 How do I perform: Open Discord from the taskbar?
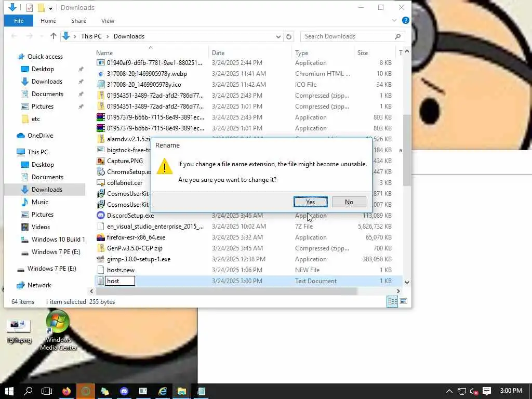pyautogui.click(x=124, y=391)
